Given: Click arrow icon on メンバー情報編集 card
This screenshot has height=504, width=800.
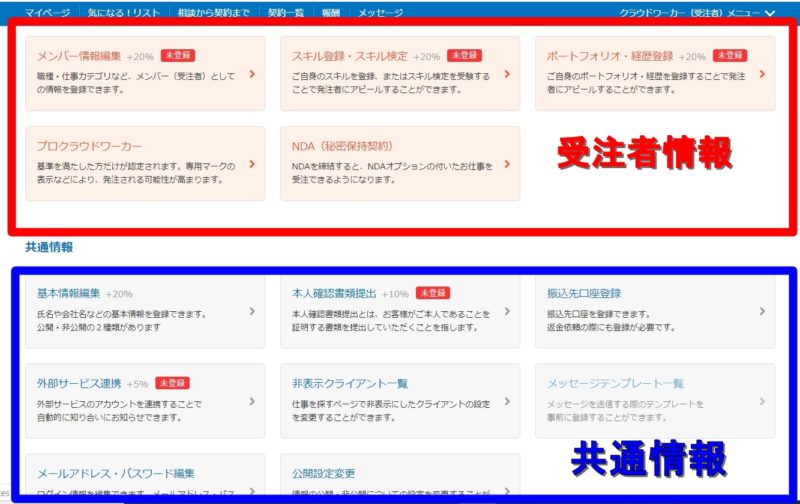Looking at the screenshot, I should tap(252, 73).
